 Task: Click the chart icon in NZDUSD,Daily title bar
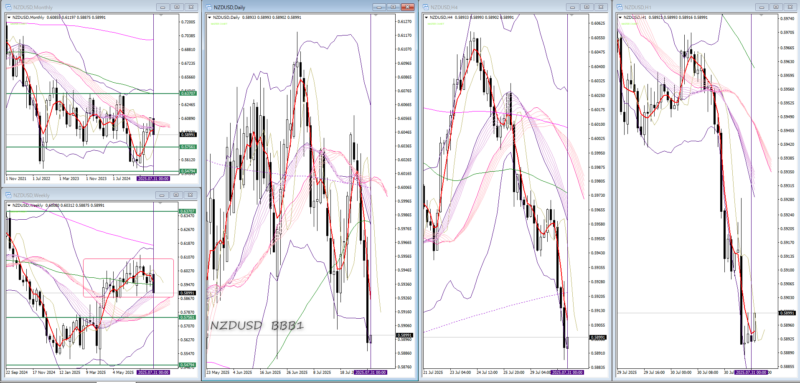pyautogui.click(x=209, y=7)
